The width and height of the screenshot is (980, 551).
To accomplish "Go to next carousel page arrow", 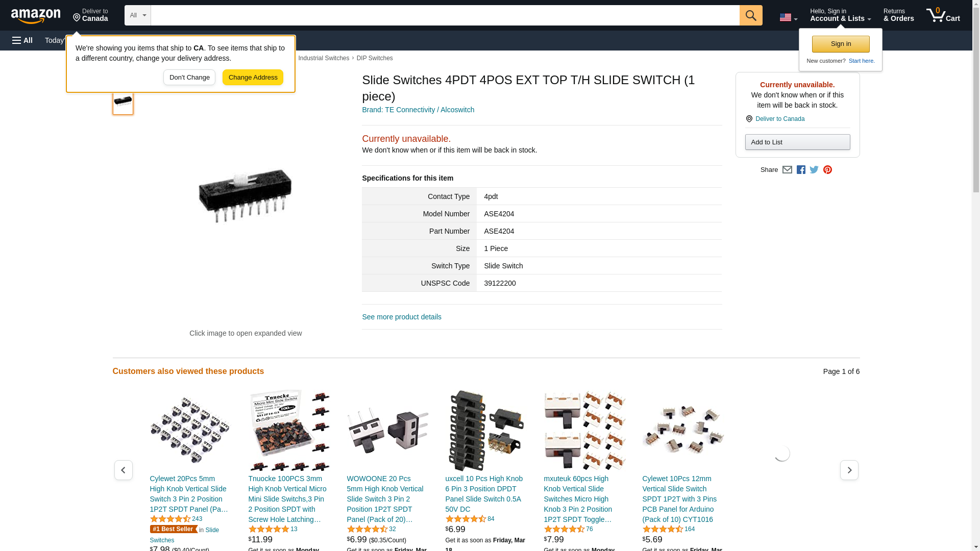I will [849, 470].
